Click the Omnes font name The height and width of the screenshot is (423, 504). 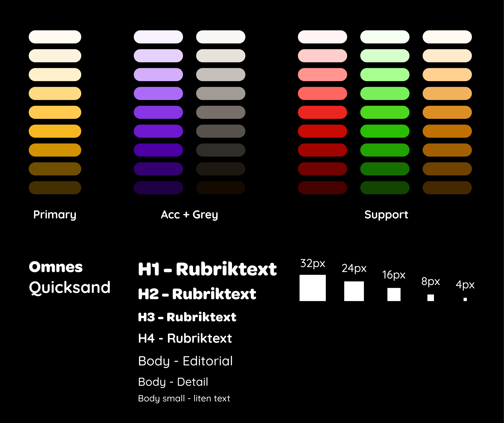pyautogui.click(x=56, y=267)
